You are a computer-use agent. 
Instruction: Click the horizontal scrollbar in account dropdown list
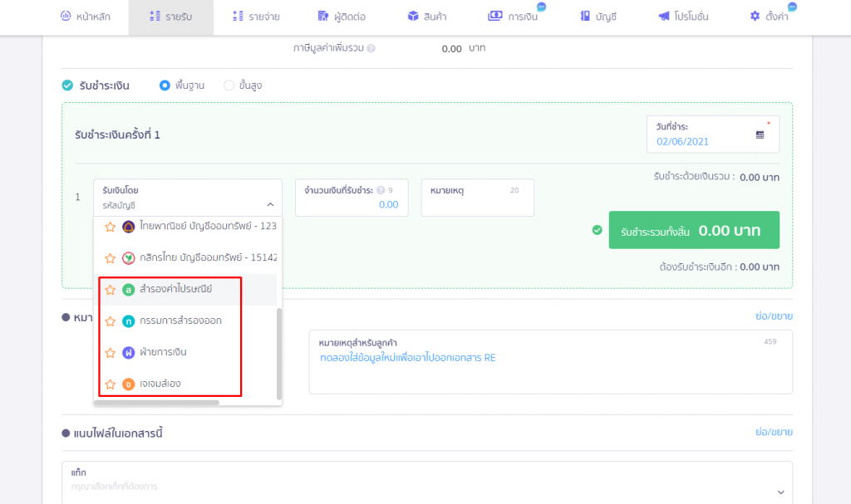(156, 403)
